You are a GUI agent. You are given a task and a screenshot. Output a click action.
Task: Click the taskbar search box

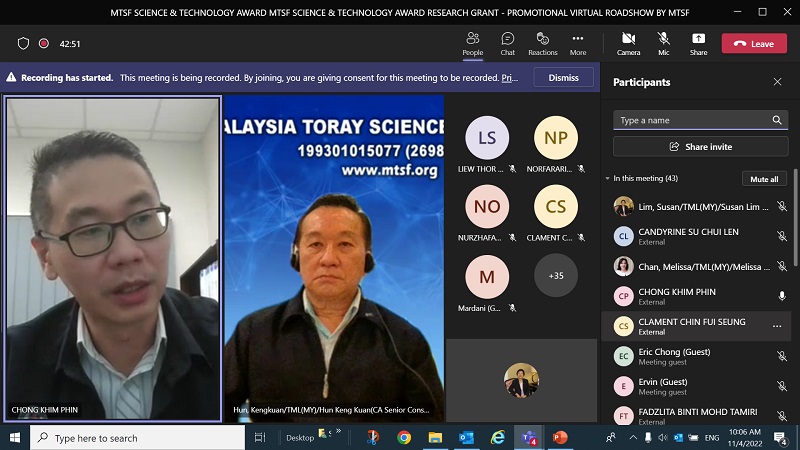(x=138, y=438)
